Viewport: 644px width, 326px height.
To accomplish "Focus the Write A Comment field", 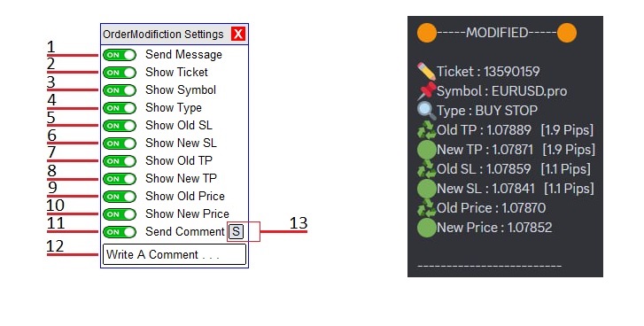I will click(x=175, y=254).
